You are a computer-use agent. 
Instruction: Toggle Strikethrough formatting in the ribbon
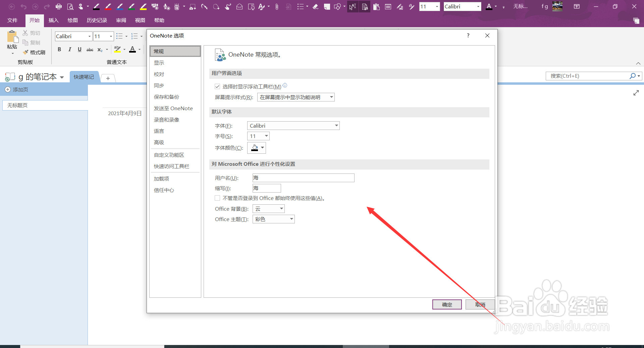click(90, 50)
